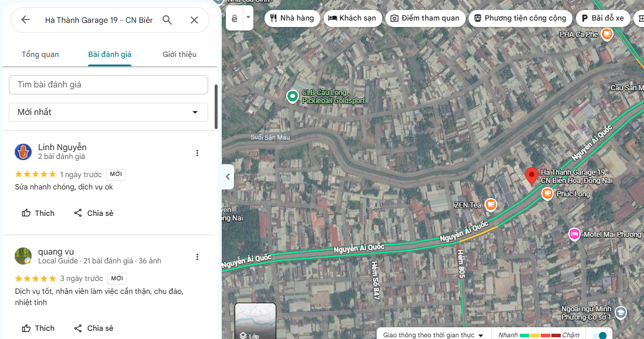Image resolution: width=644 pixels, height=339 pixels.
Task: Expand the arrow next to transit icon
Action: 248,18
